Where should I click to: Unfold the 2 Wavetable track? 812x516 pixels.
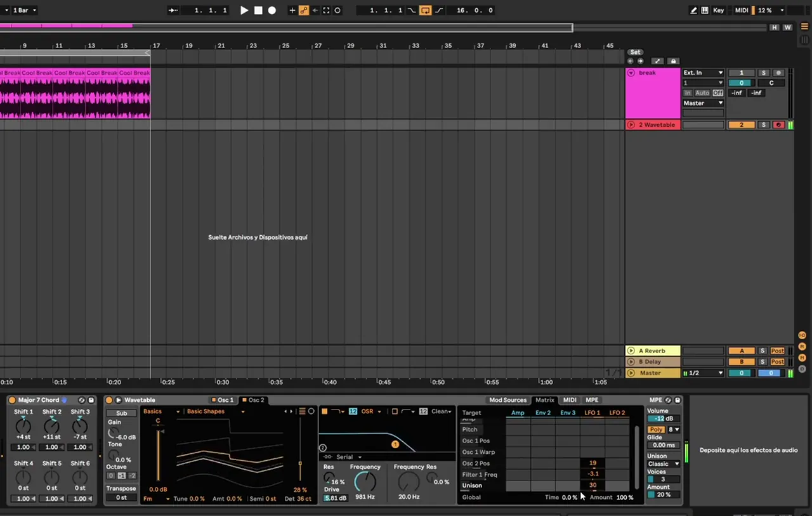tap(631, 125)
